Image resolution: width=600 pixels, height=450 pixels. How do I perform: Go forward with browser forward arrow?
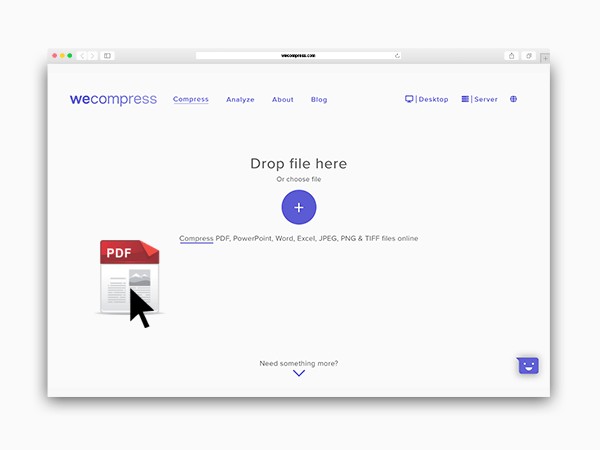(x=92, y=56)
